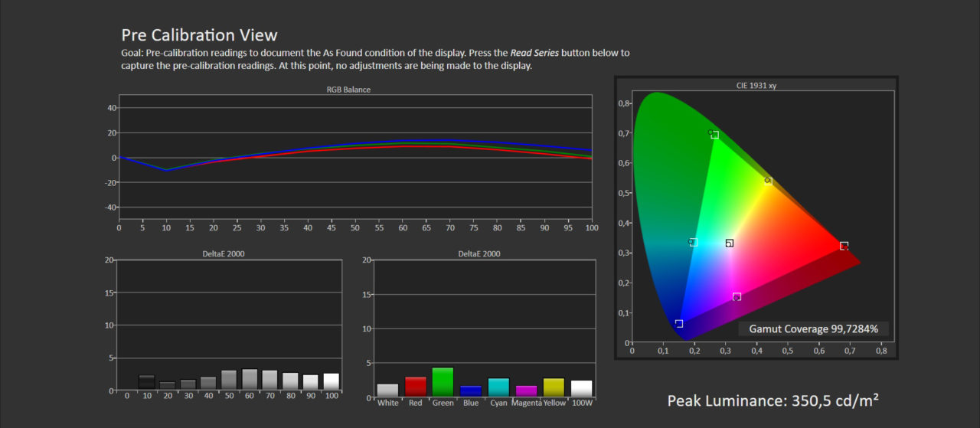980x428 pixels.
Task: Select the Red bar in the DeltaE chart
Action: coord(415,387)
